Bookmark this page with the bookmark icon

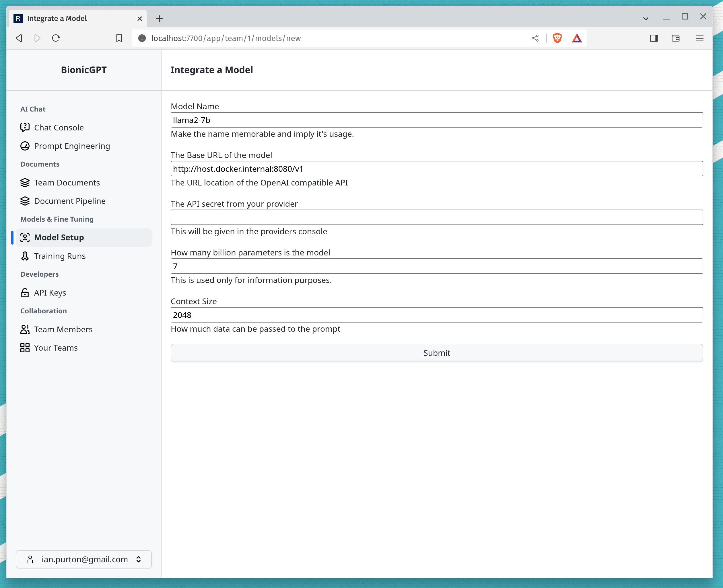[119, 38]
